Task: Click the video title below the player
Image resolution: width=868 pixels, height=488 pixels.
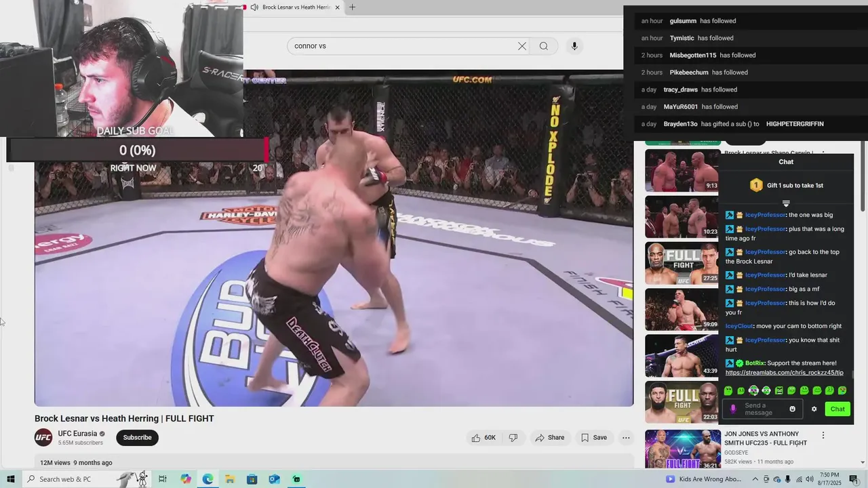Action: coord(124,419)
